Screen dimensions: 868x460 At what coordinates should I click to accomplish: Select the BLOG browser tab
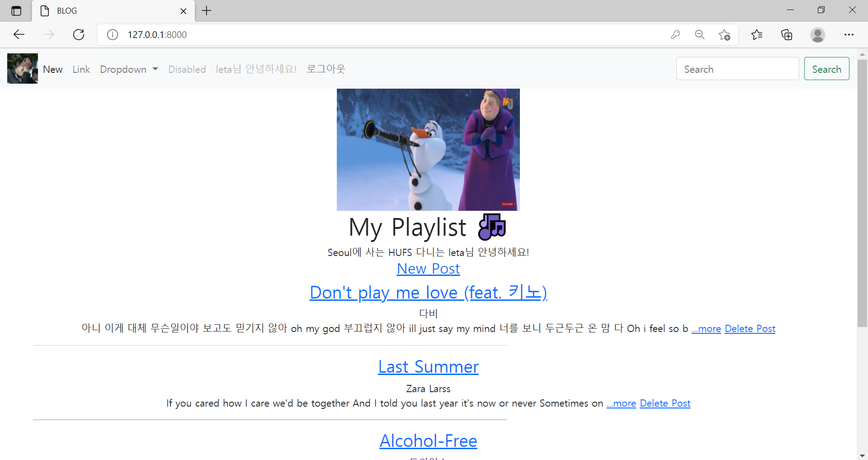click(113, 11)
